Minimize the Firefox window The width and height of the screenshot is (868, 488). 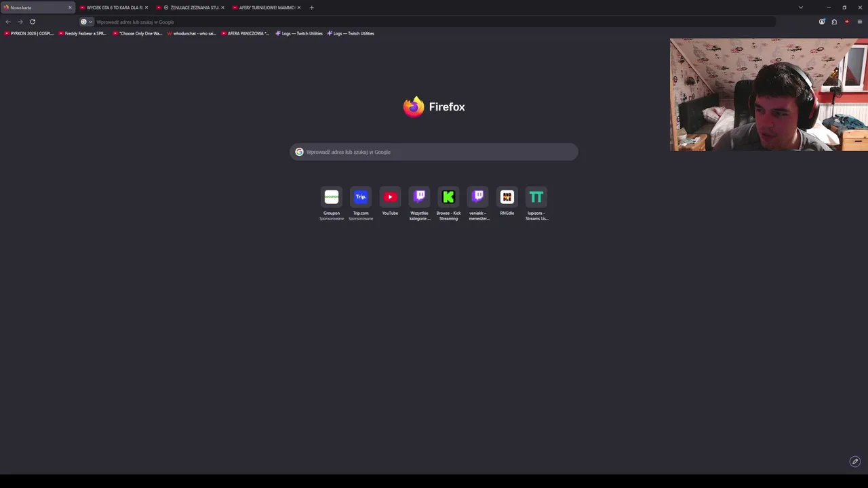(x=829, y=7)
